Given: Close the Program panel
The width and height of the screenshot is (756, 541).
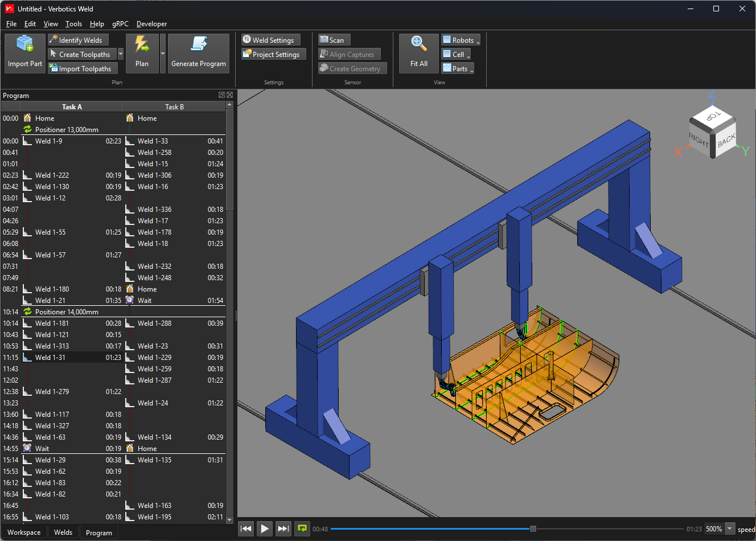Looking at the screenshot, I should [230, 95].
